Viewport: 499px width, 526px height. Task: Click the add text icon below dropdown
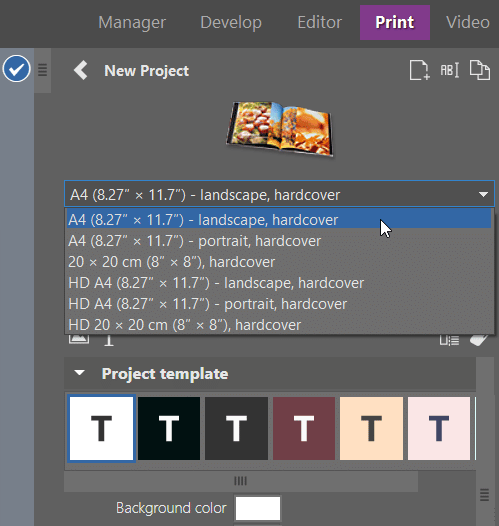point(109,340)
